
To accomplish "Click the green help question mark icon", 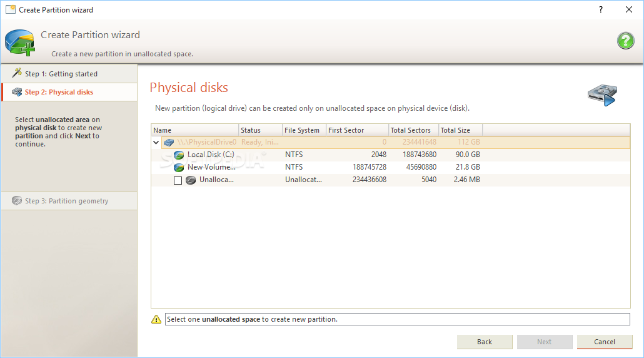I will click(x=625, y=41).
